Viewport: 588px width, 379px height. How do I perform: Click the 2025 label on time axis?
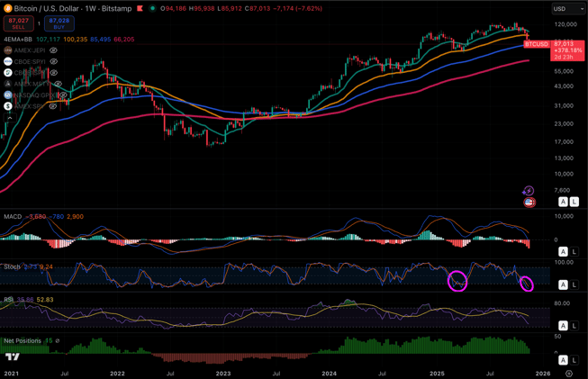[x=437, y=374]
